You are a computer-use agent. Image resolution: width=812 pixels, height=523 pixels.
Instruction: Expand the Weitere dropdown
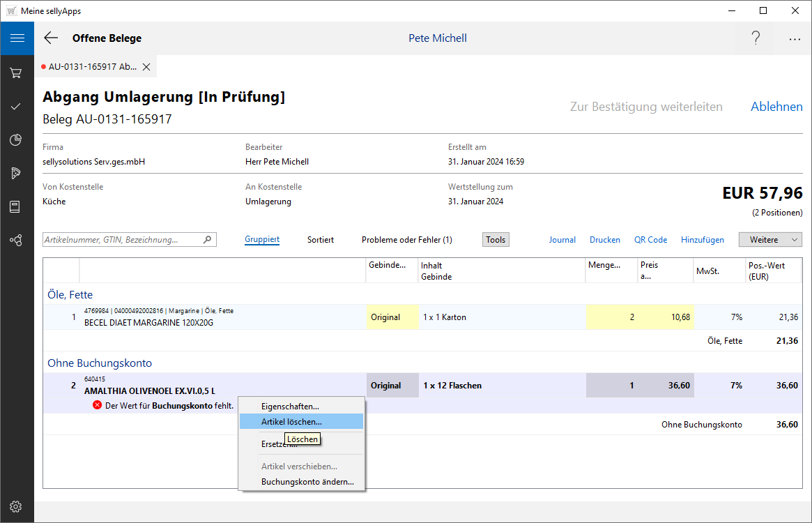(x=770, y=240)
